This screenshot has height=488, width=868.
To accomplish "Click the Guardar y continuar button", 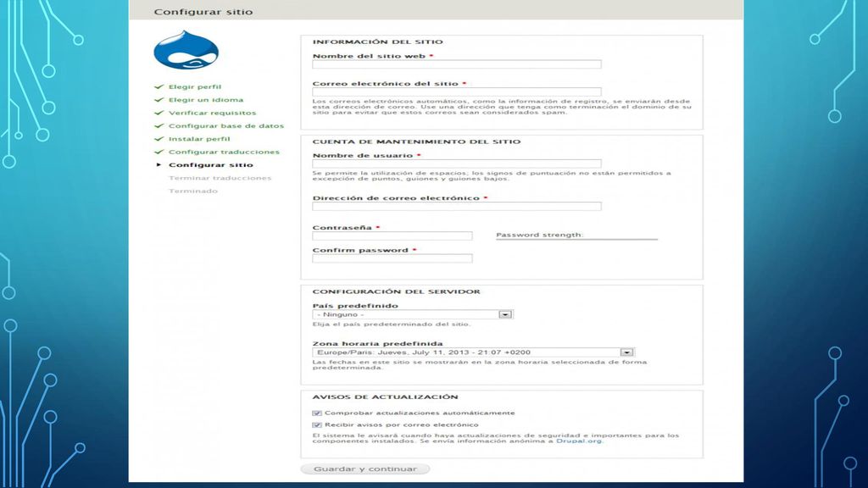I will 365,469.
